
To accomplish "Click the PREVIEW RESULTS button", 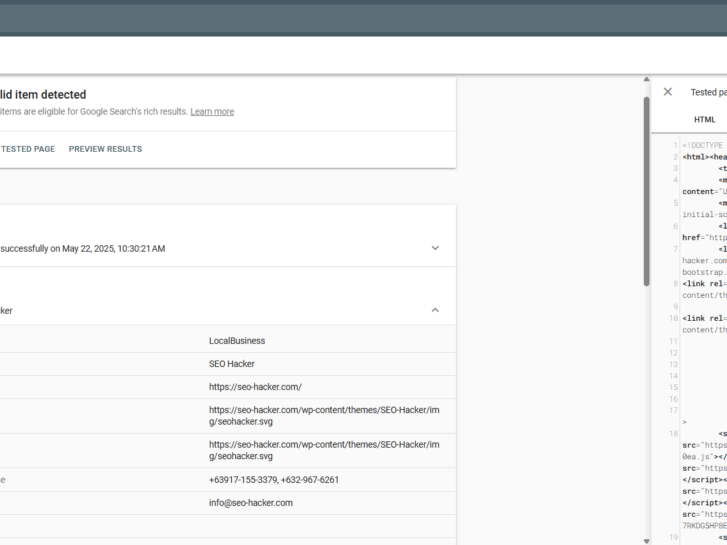I will pyautogui.click(x=105, y=149).
